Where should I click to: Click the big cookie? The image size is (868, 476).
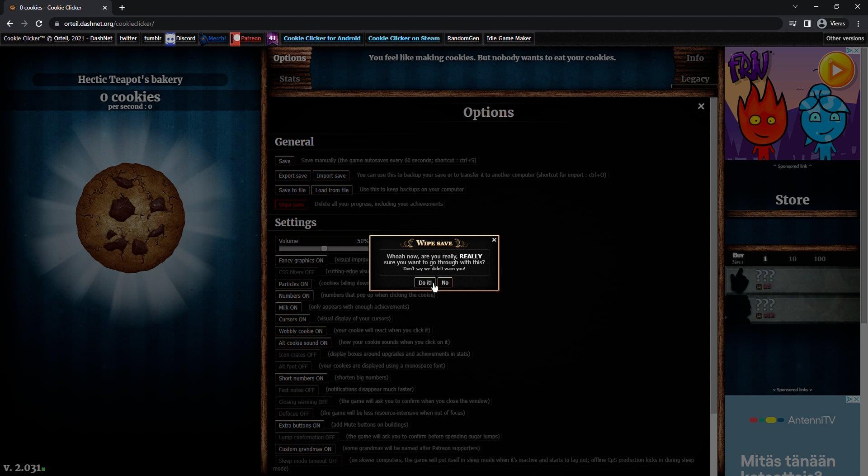130,219
